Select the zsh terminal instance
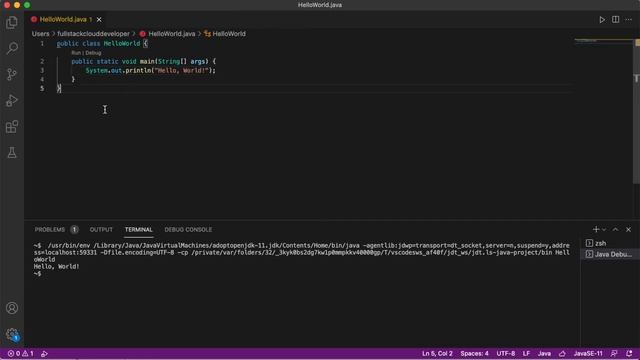 click(610, 243)
